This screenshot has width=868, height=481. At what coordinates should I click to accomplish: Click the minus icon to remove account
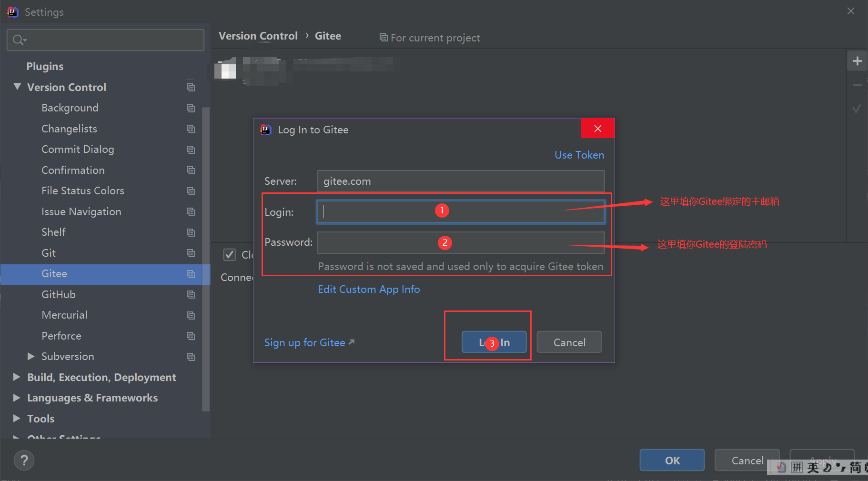[x=857, y=85]
